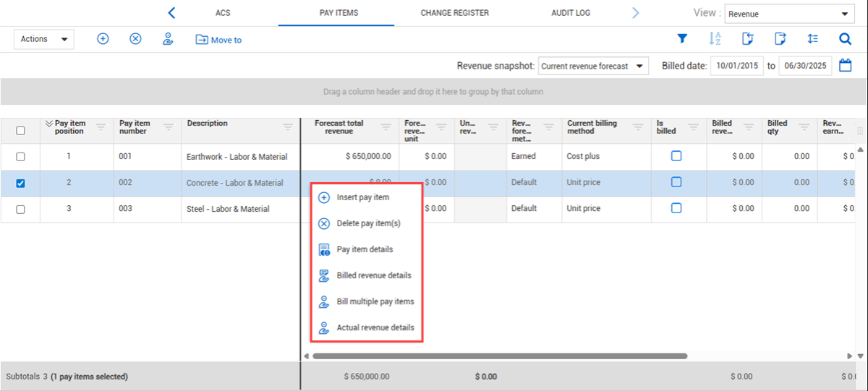Click the A-Z sort icon

715,39
